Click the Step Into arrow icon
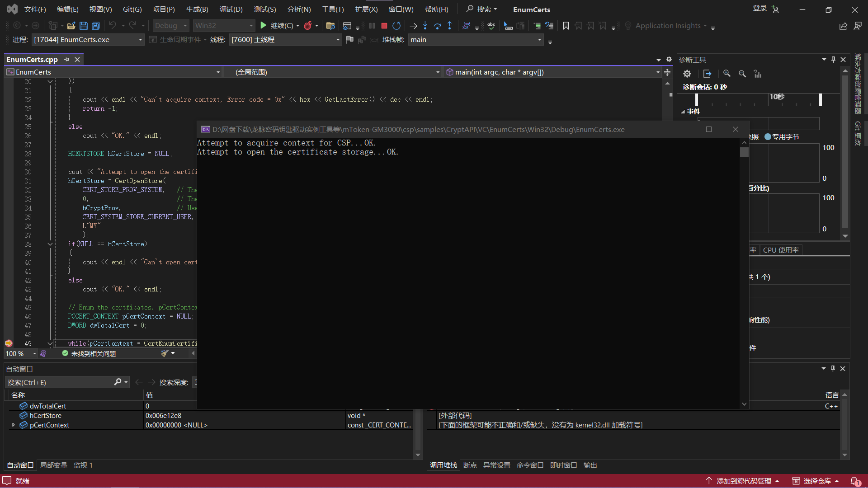The width and height of the screenshot is (868, 488). point(425,26)
